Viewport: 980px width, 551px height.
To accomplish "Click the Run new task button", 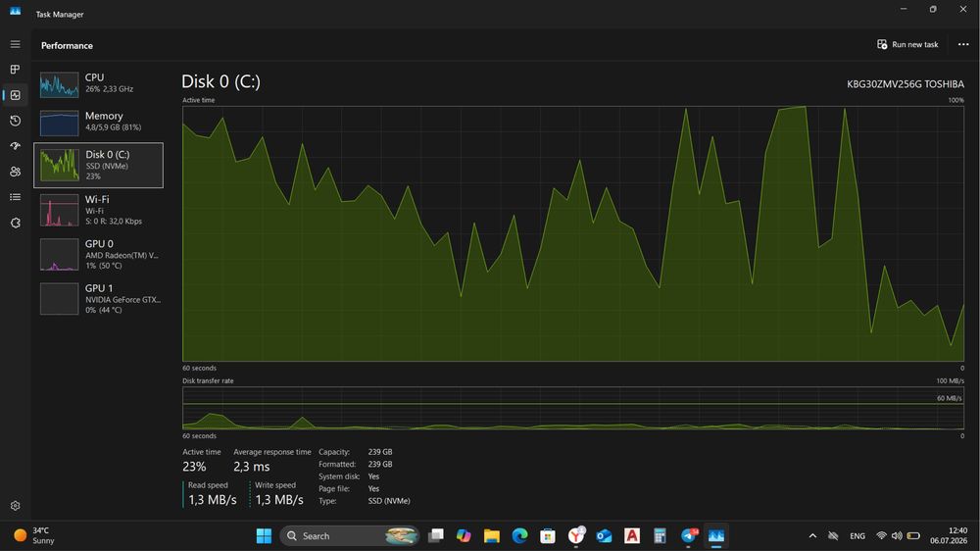I will click(908, 44).
